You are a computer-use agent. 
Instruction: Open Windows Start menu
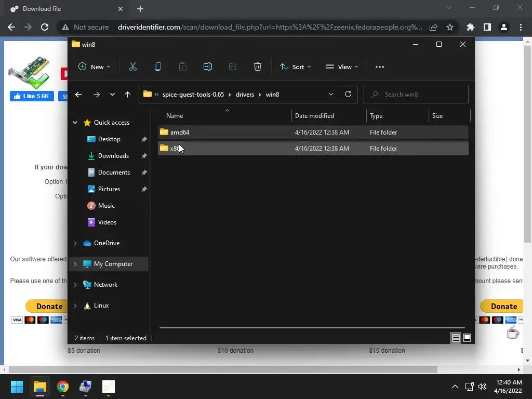tap(17, 387)
